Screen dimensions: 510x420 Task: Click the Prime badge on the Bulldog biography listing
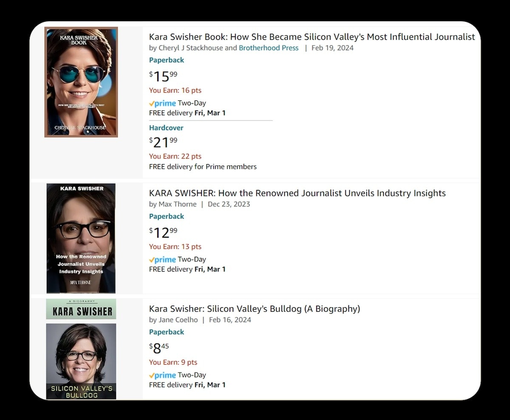click(x=162, y=375)
